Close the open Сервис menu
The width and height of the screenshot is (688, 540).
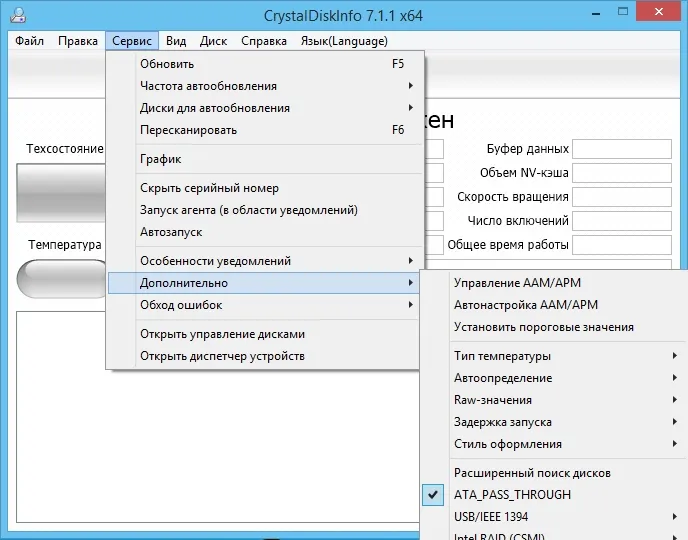click(132, 41)
